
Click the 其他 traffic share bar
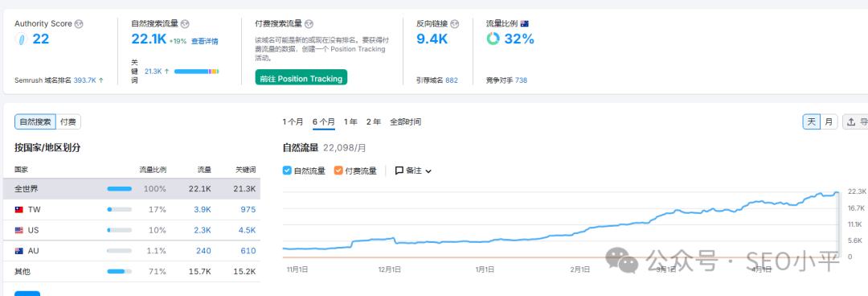120,271
